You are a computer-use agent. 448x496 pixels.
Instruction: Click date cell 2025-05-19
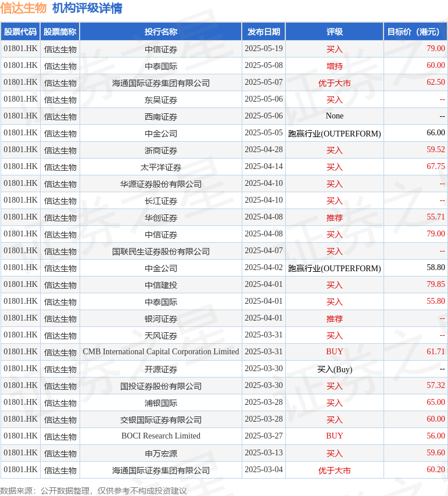pyautogui.click(x=264, y=49)
